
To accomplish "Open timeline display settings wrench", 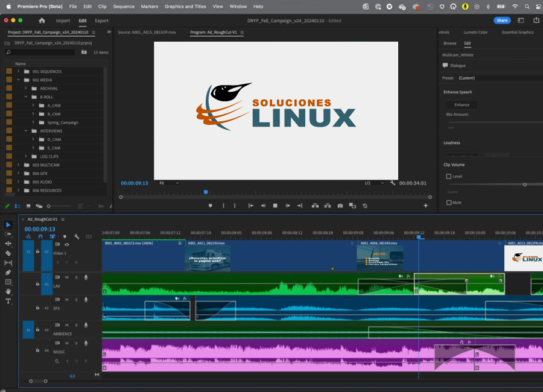I will click(x=77, y=236).
